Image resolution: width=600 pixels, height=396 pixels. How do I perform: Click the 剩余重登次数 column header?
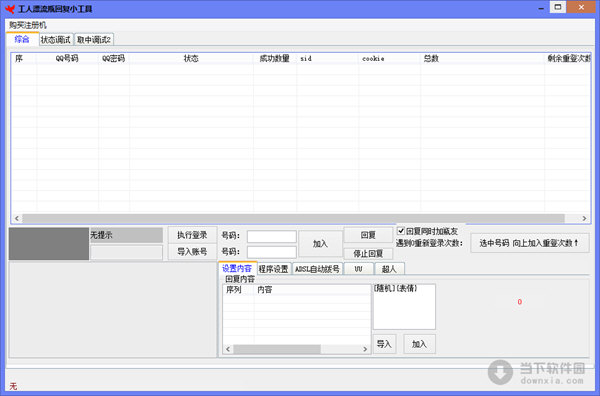pyautogui.click(x=568, y=59)
